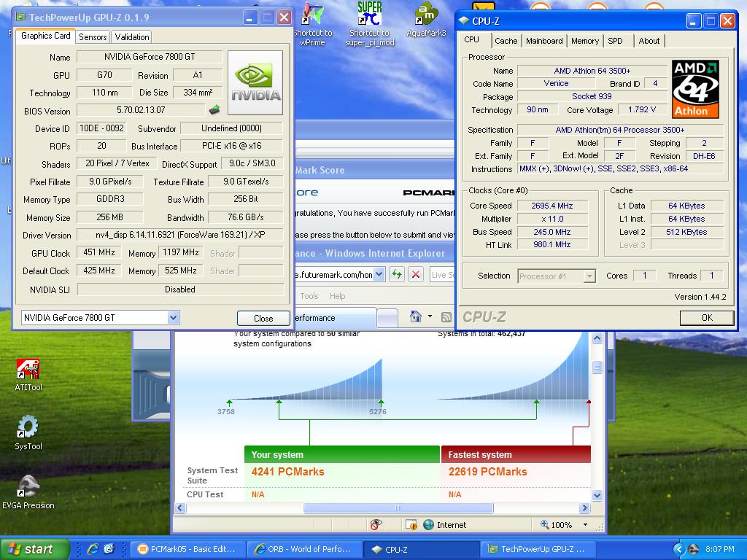Click the horizontal scrollbar right arrow
Image resolution: width=747 pixels, height=560 pixels.
pyautogui.click(x=584, y=507)
